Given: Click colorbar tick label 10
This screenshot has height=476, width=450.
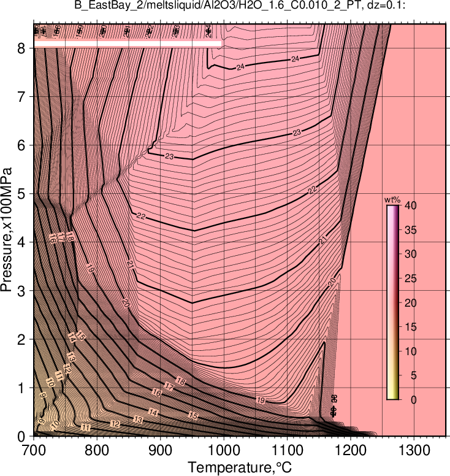Looking at the screenshot, I should click(x=411, y=351).
